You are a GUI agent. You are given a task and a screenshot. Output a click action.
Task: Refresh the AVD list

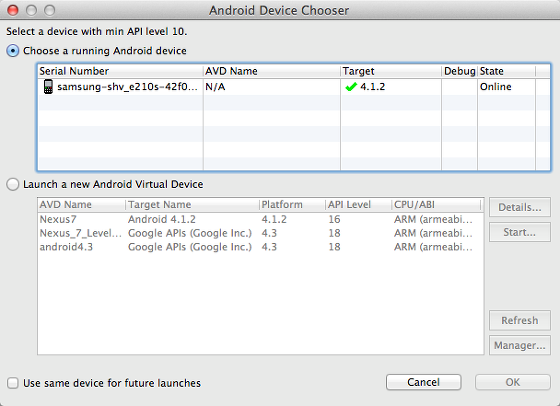tap(520, 320)
